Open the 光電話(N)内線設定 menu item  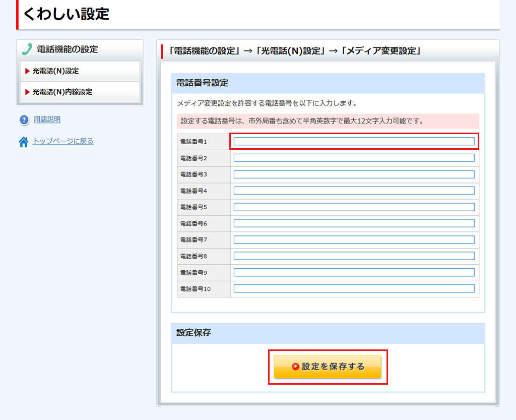[x=62, y=92]
